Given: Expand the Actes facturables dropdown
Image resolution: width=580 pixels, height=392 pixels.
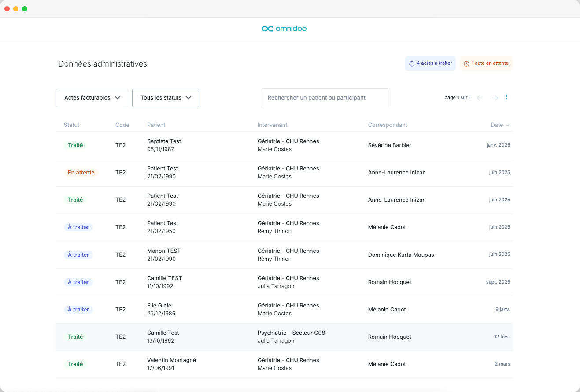Looking at the screenshot, I should pos(92,98).
